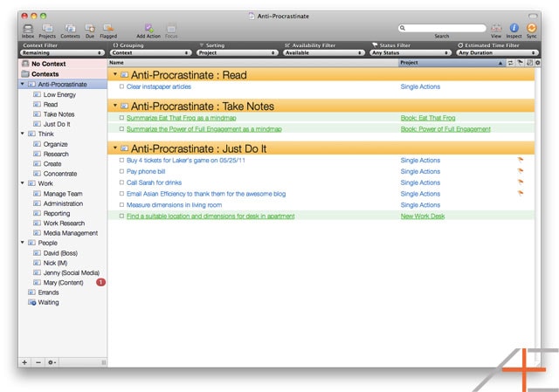Collapse the Anti-Procrastinate : Just Do It group
This screenshot has width=559, height=392.
(115, 148)
